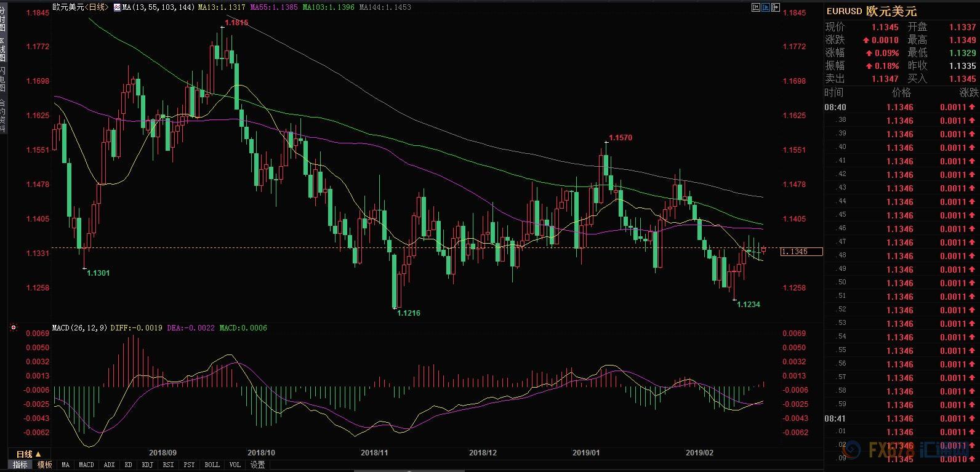Click the 1.1216 low price marker

409,313
